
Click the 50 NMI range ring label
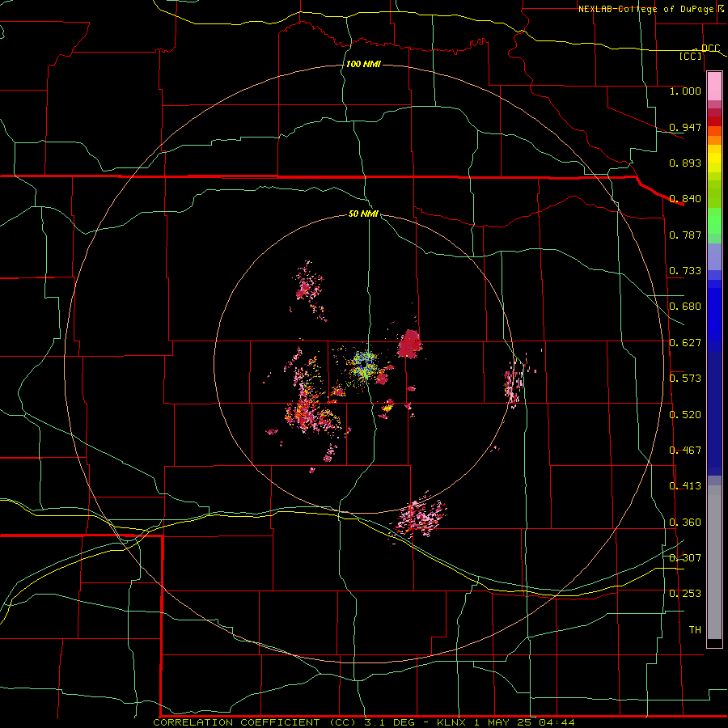pyautogui.click(x=363, y=214)
